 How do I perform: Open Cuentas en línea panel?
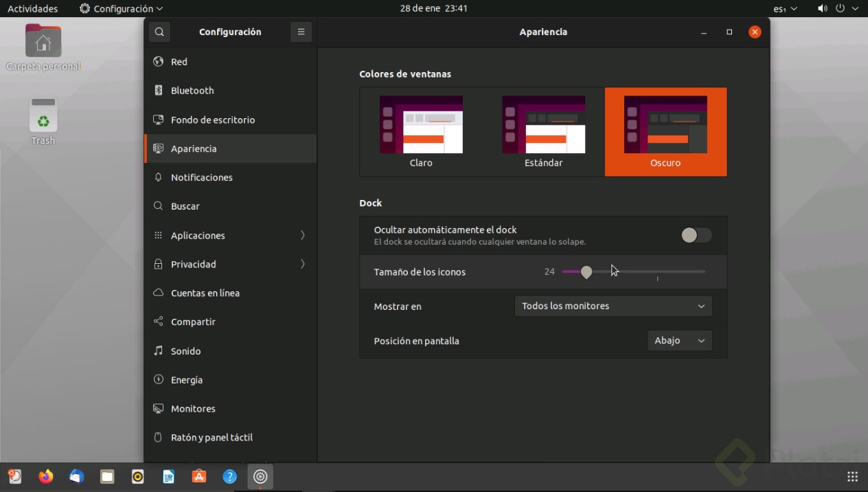(x=231, y=293)
